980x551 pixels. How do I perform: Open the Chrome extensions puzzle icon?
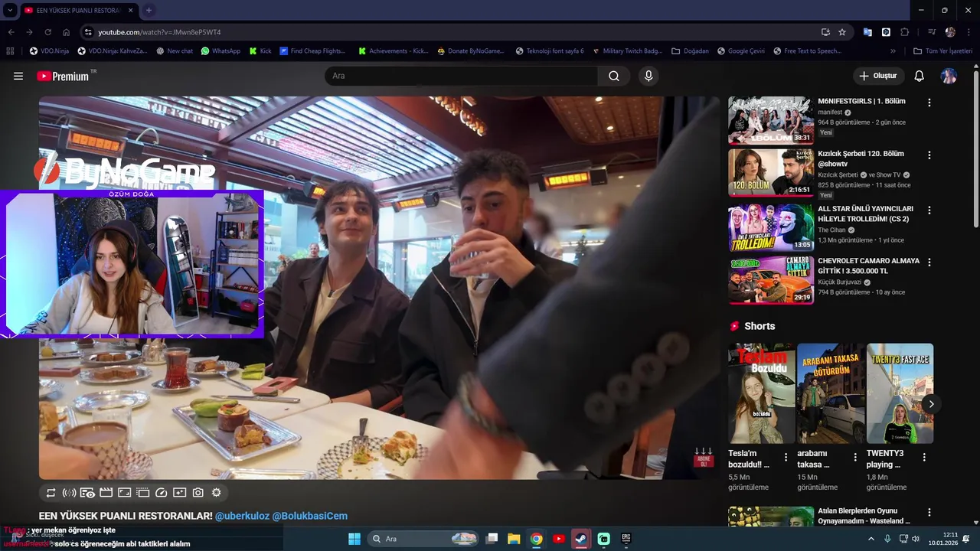(x=904, y=32)
